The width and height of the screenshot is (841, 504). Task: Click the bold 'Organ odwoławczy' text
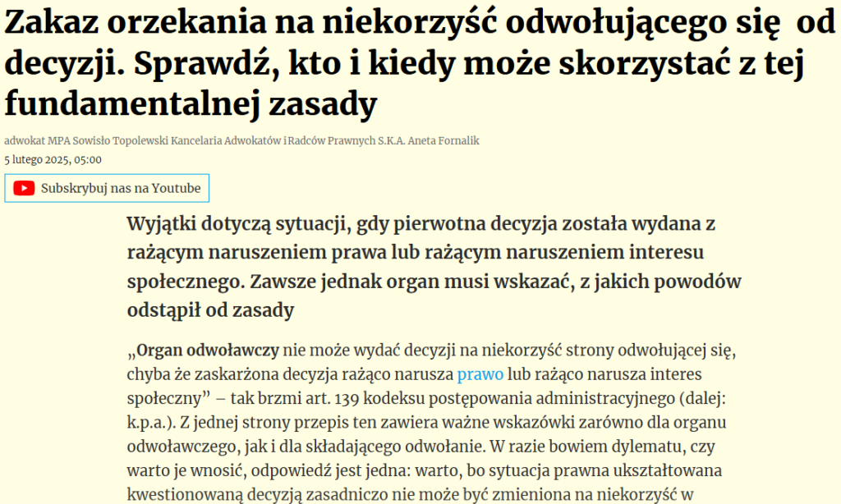[x=209, y=351]
